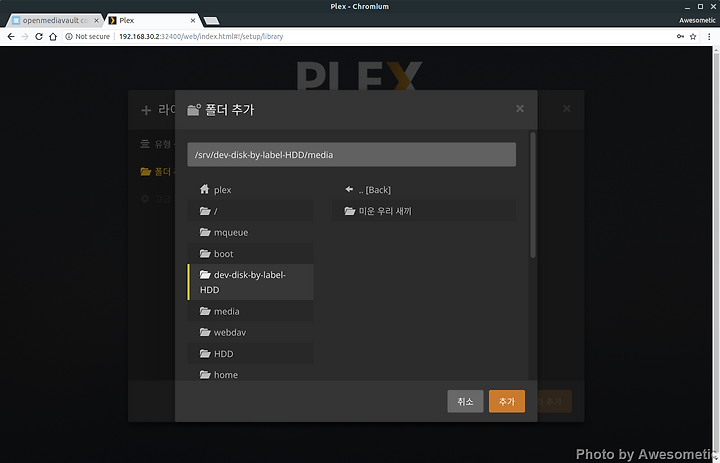The image size is (720, 463).
Task: Reload the page with the refresh icon
Action: (x=39, y=36)
